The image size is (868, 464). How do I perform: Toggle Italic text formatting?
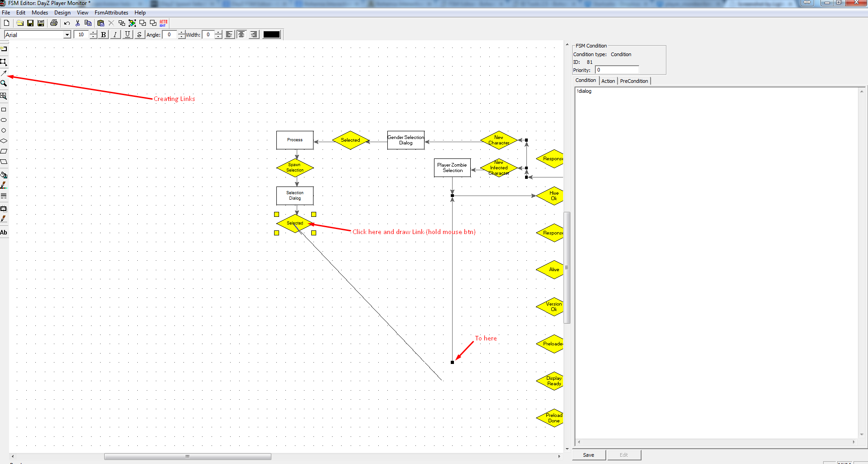(116, 34)
